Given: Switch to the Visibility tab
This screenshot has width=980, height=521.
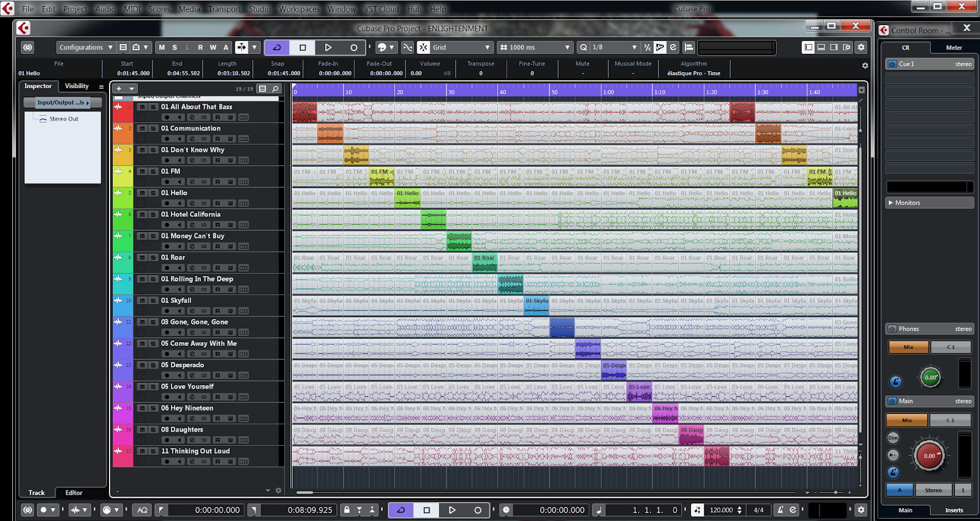Looking at the screenshot, I should click(77, 86).
